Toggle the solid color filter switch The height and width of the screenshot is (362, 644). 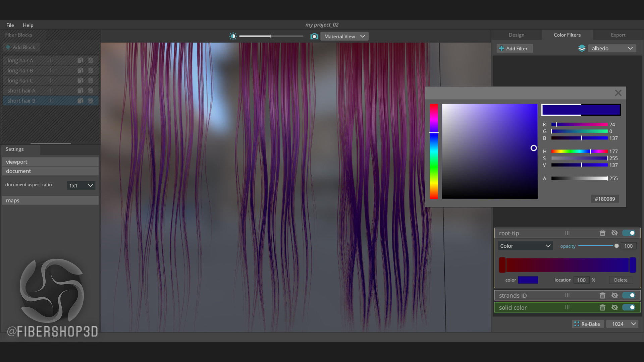tap(629, 307)
